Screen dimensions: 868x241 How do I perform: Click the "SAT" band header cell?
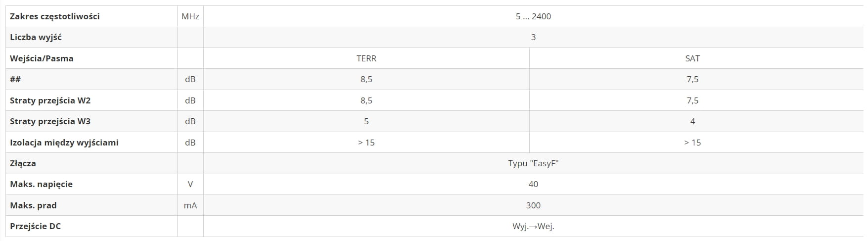pos(692,58)
